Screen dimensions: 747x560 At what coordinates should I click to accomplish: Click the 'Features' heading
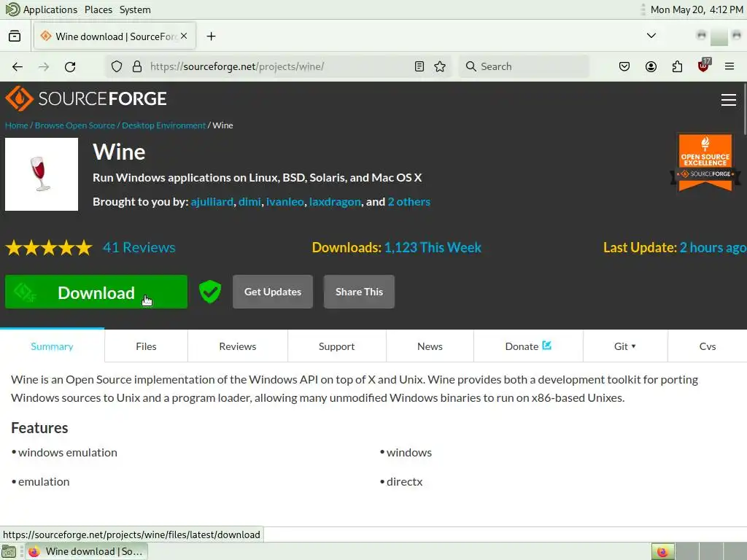(x=39, y=427)
